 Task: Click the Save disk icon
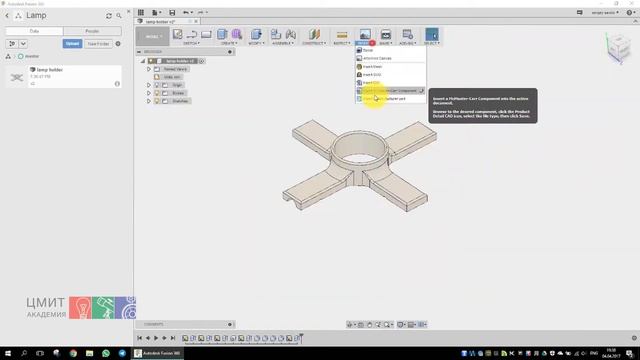[x=172, y=13]
